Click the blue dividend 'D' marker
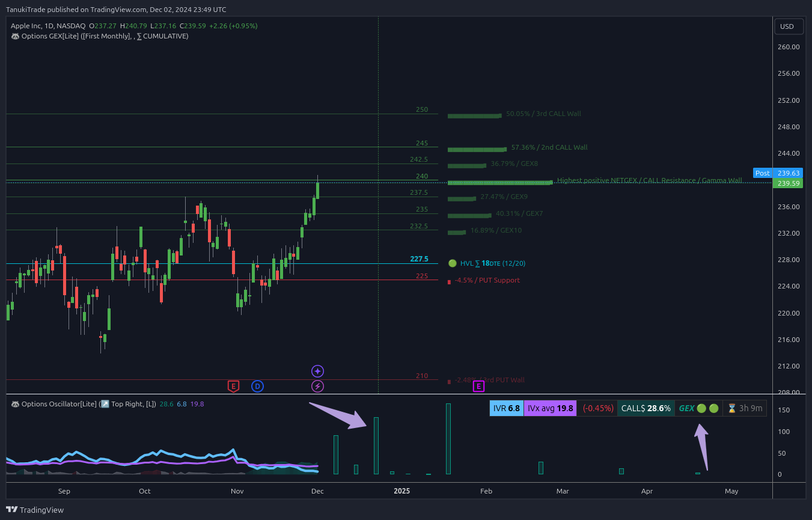 [x=257, y=387]
